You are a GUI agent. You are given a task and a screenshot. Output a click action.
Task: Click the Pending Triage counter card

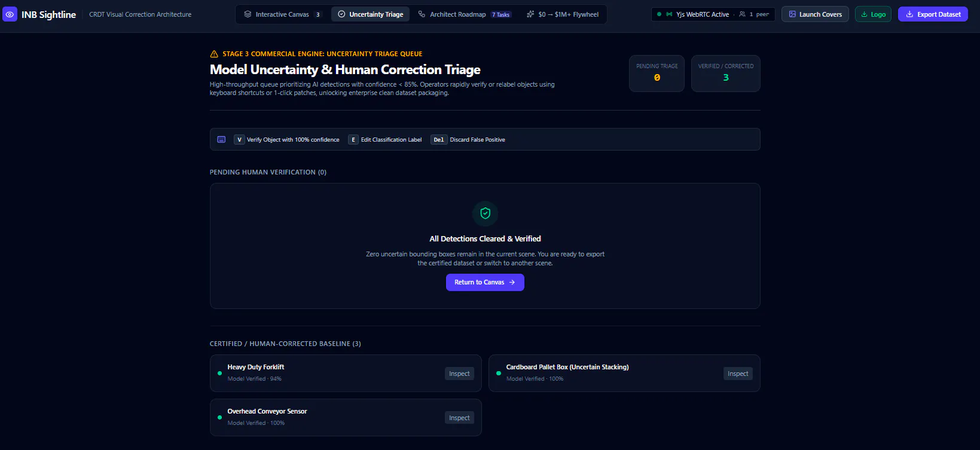click(x=657, y=74)
